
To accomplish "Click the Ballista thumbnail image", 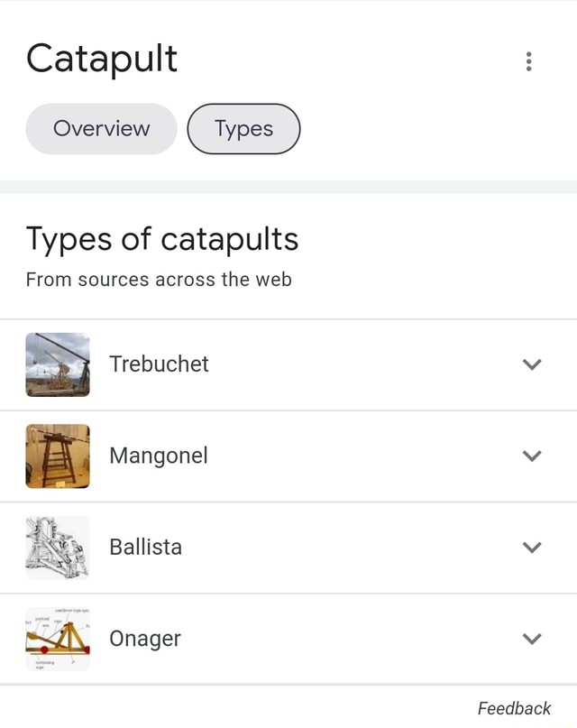I will [58, 547].
